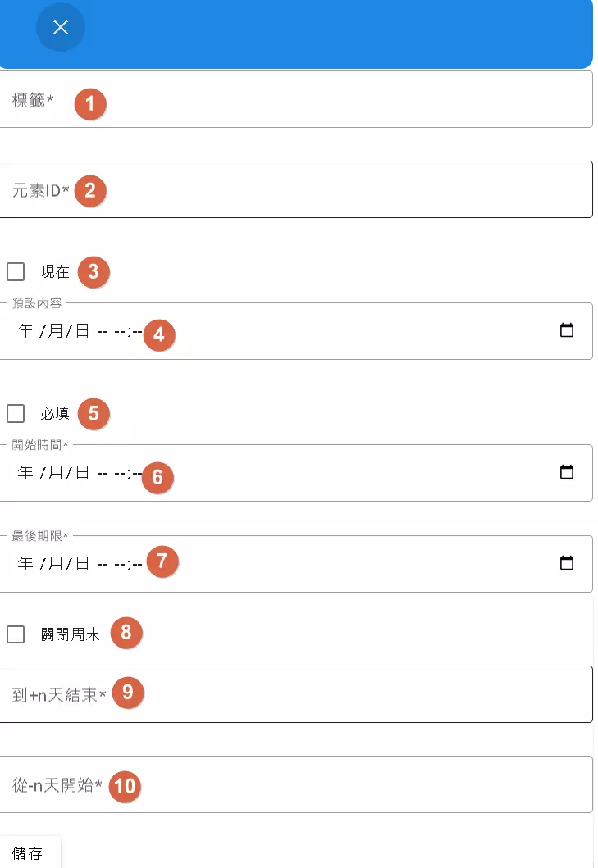Click the year segment of 開始時間 field

tap(25, 473)
